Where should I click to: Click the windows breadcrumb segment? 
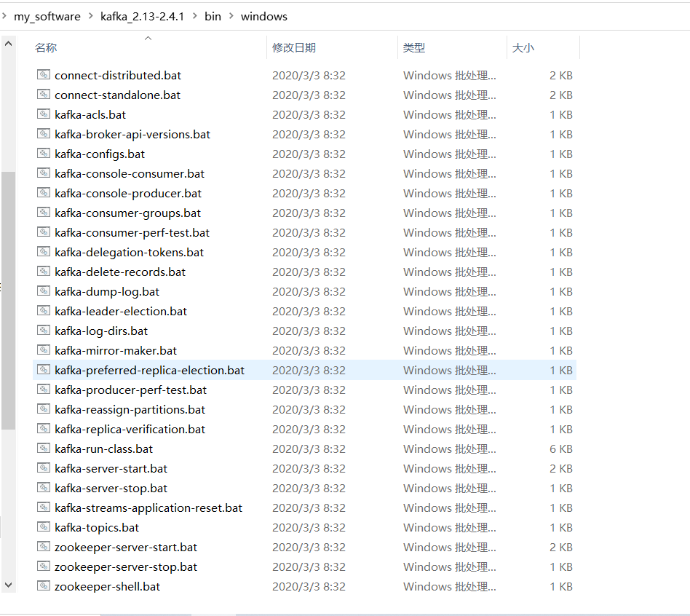click(264, 16)
